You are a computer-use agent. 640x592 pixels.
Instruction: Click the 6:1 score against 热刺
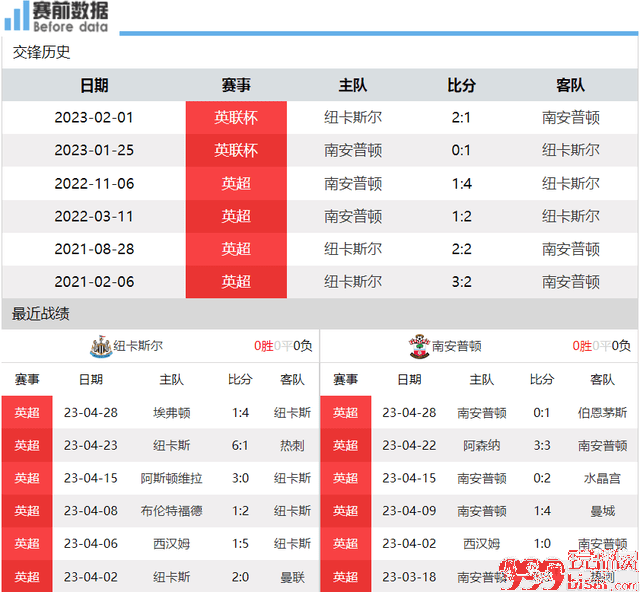tap(240, 445)
